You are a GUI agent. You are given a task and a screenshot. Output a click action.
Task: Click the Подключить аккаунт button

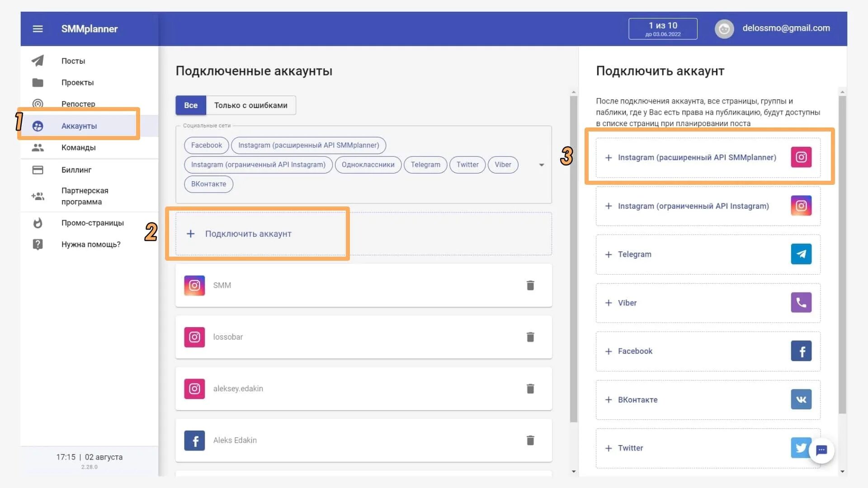[363, 234]
